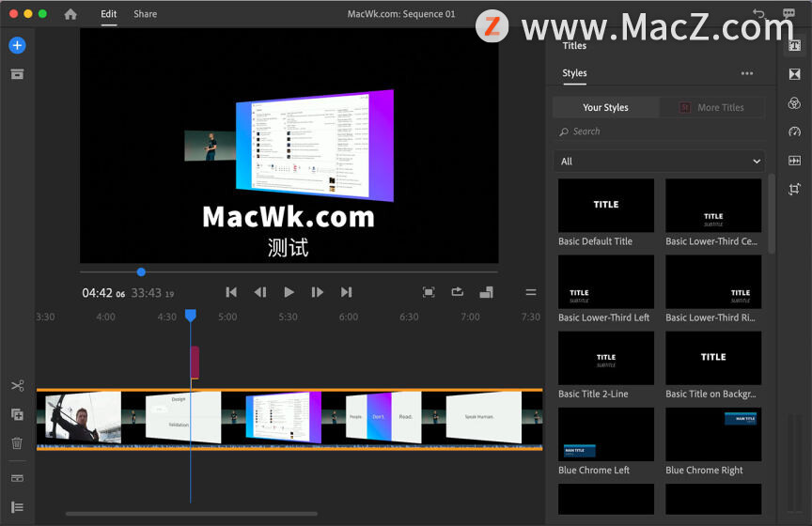Click the preview scrubber playhead dot
The image size is (812, 526).
pyautogui.click(x=141, y=271)
